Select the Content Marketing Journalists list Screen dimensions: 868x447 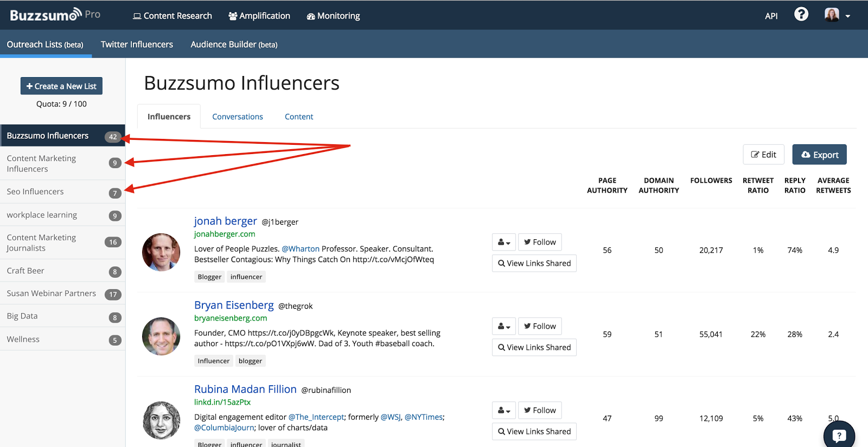[x=62, y=242]
